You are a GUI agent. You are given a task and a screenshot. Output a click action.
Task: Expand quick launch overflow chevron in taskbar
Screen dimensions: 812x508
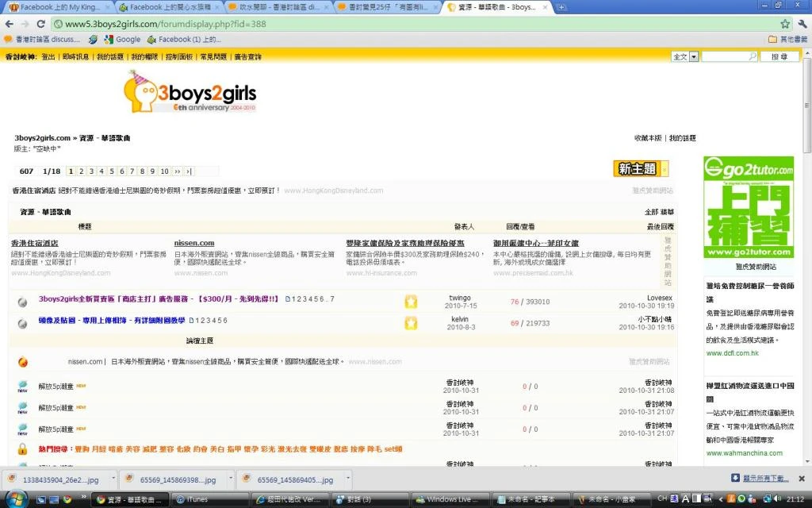click(83, 498)
